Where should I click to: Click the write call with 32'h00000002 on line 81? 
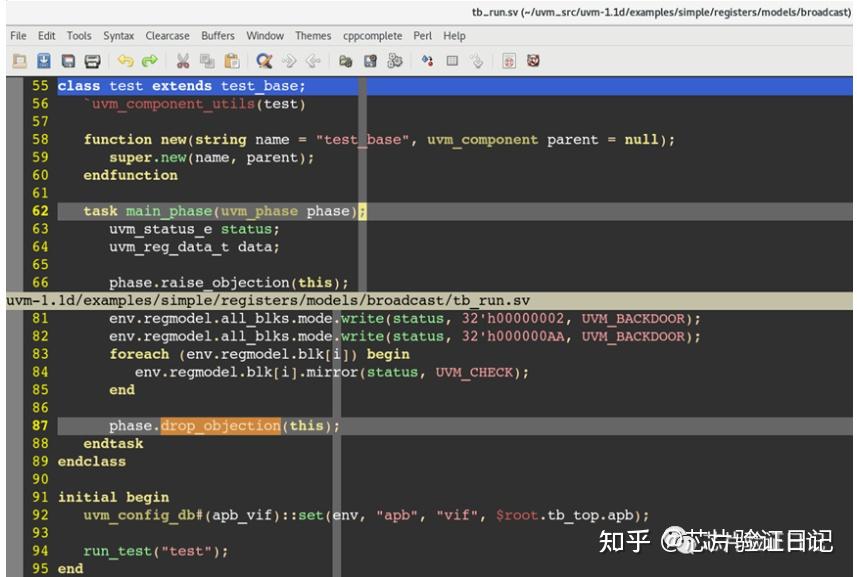click(404, 319)
